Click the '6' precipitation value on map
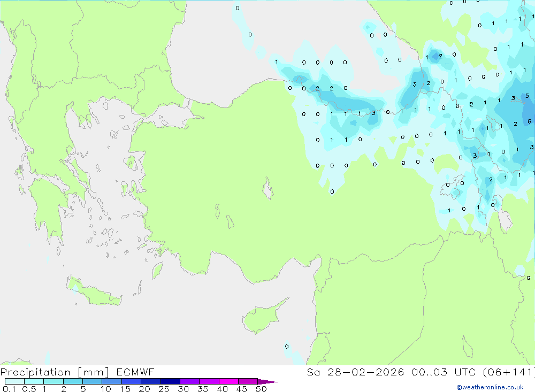Image resolution: width=535 pixels, height=392 pixels. [x=529, y=121]
